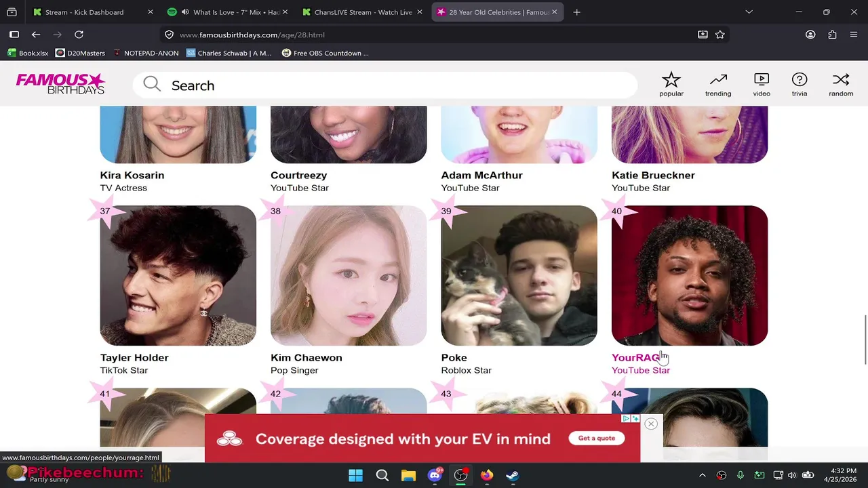Viewport: 868px width, 488px height.
Task: Click Get a quote in the ad
Action: tap(597, 438)
